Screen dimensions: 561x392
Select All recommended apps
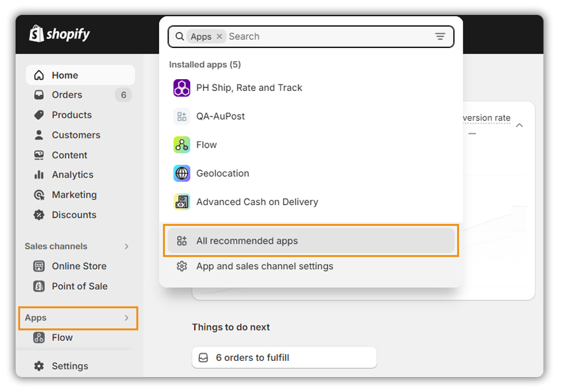[310, 241]
